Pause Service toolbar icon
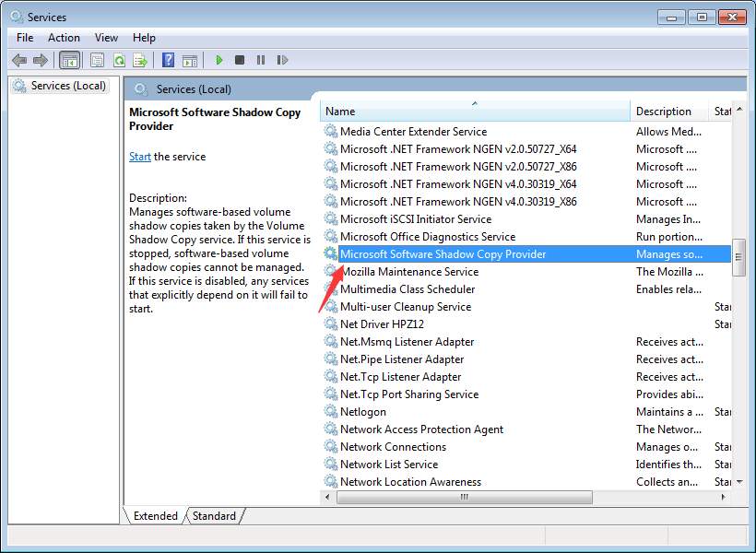 (x=261, y=60)
